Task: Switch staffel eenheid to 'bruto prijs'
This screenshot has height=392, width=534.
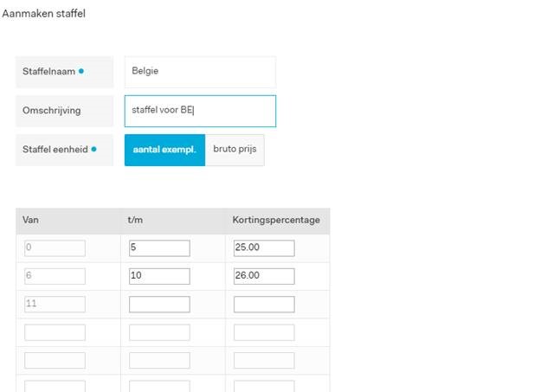Action: 235,150
